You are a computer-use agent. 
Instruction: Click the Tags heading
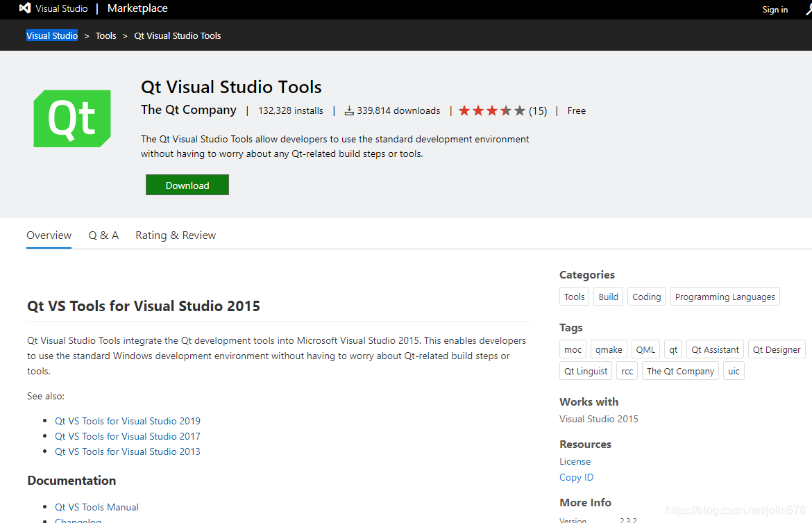click(570, 328)
